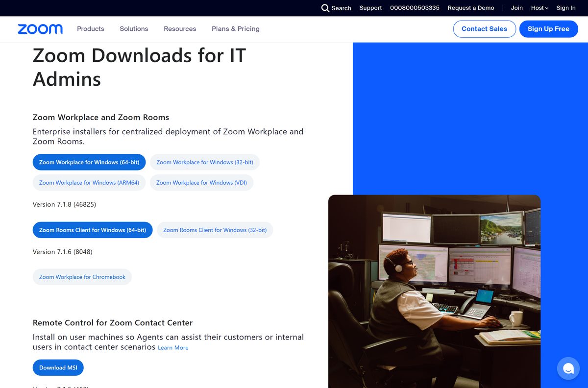Click the Join link

(x=517, y=8)
